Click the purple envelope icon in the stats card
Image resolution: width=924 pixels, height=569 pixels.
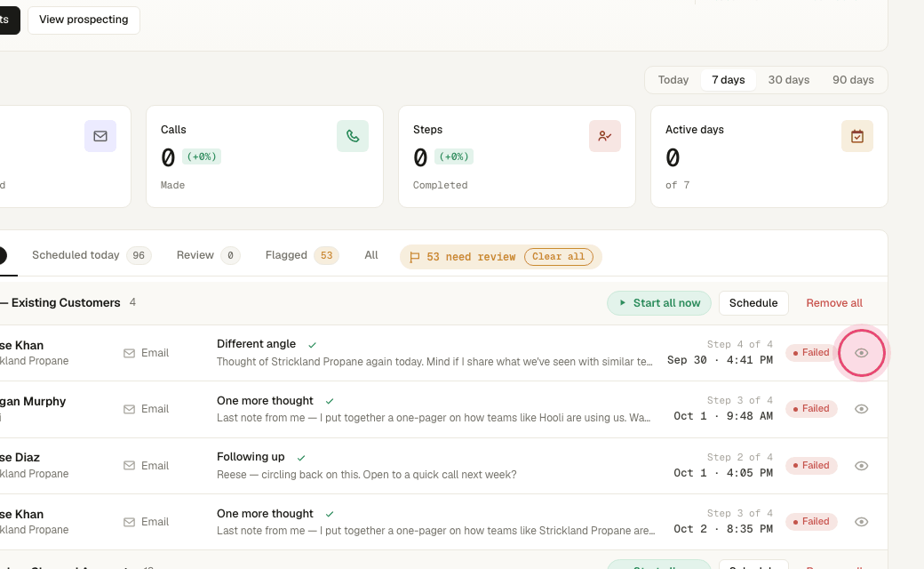point(100,136)
